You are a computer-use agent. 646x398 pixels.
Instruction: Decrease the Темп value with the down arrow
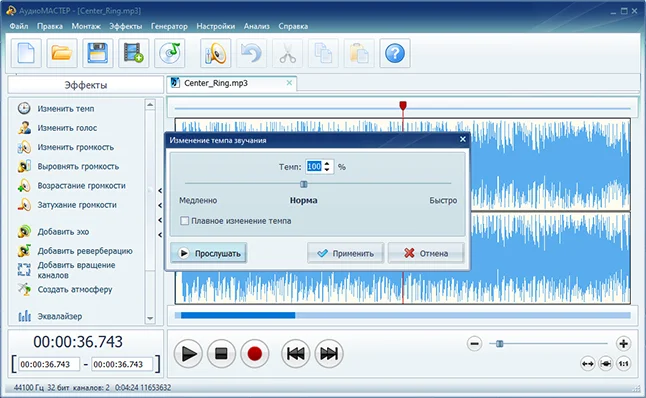(x=327, y=169)
